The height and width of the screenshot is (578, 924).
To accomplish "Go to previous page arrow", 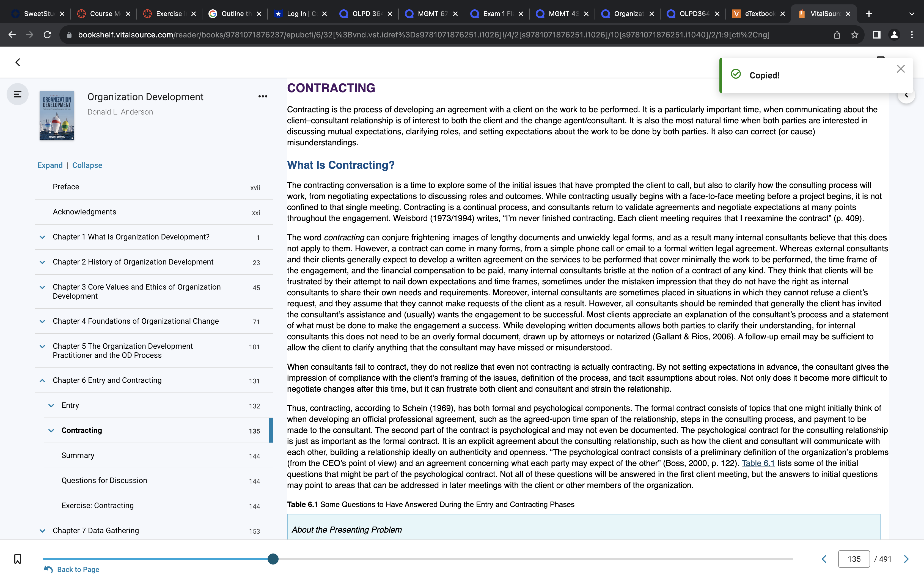I will click(x=824, y=559).
